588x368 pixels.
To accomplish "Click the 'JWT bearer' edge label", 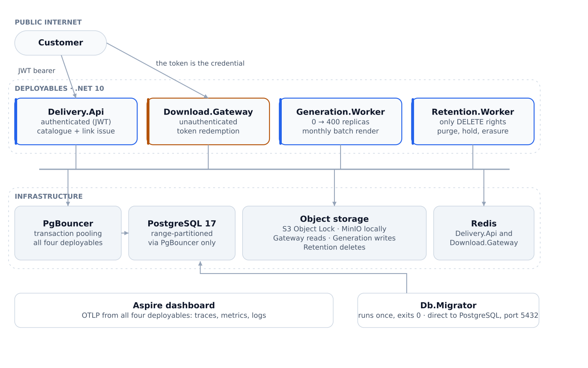I will click(x=37, y=71).
